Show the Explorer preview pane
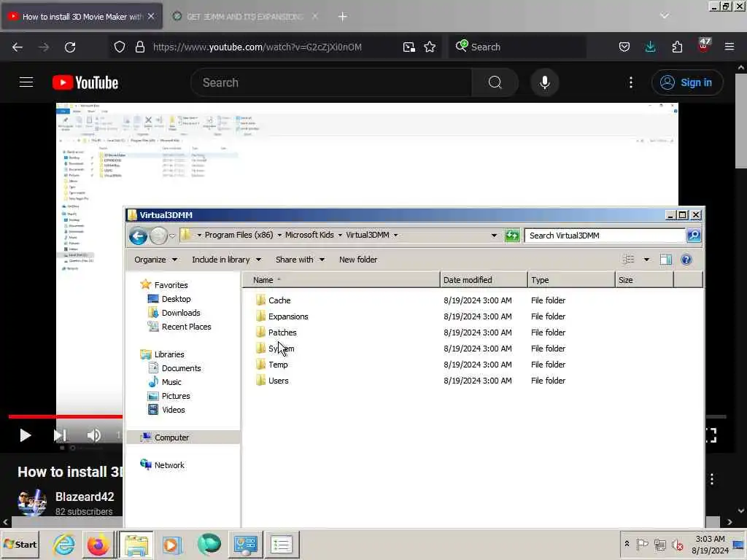Image resolution: width=747 pixels, height=560 pixels. click(x=665, y=260)
